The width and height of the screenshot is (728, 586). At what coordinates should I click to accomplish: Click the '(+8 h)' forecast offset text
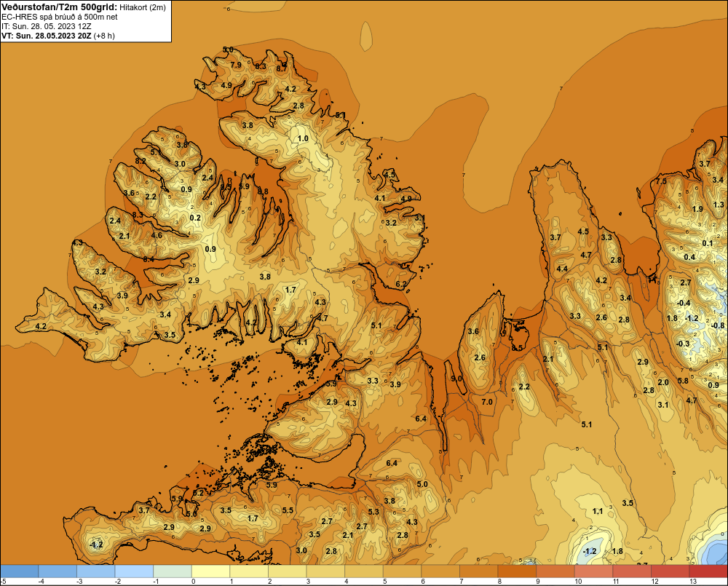[x=104, y=36]
